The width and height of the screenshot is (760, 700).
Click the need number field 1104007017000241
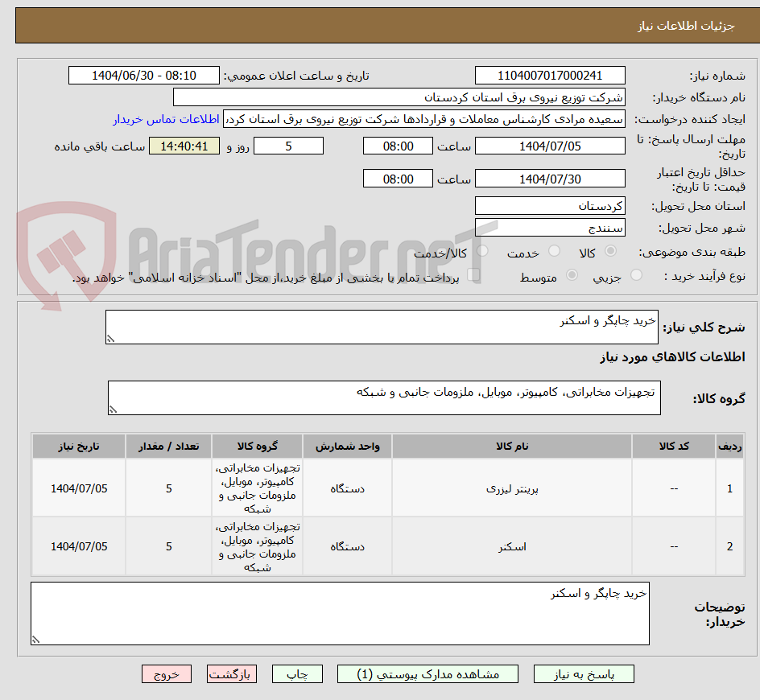(550, 75)
